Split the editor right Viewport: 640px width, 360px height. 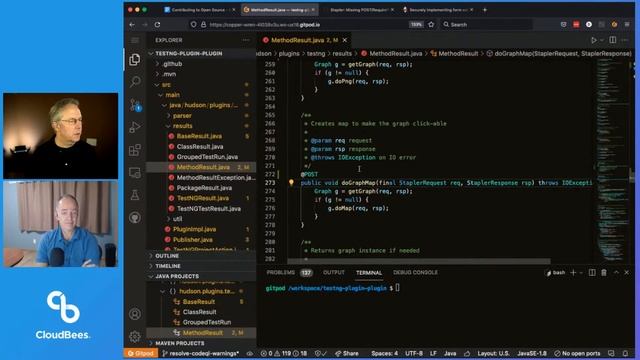[x=613, y=40]
